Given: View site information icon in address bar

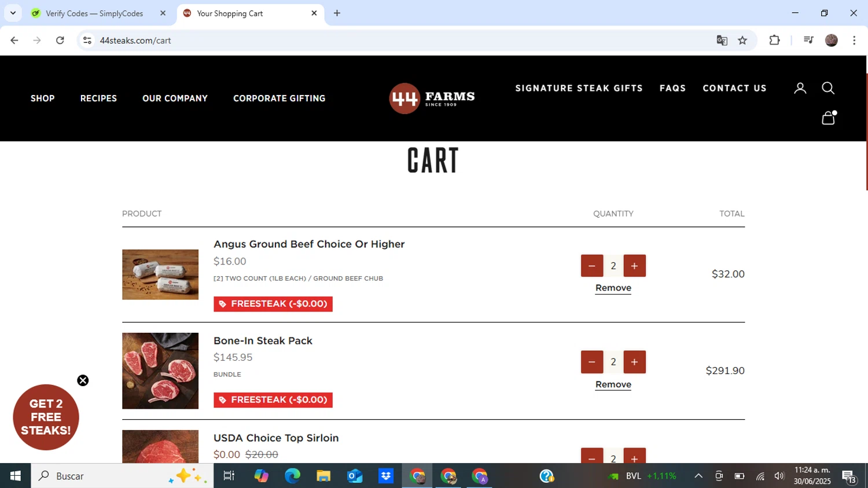Looking at the screenshot, I should 87,41.
